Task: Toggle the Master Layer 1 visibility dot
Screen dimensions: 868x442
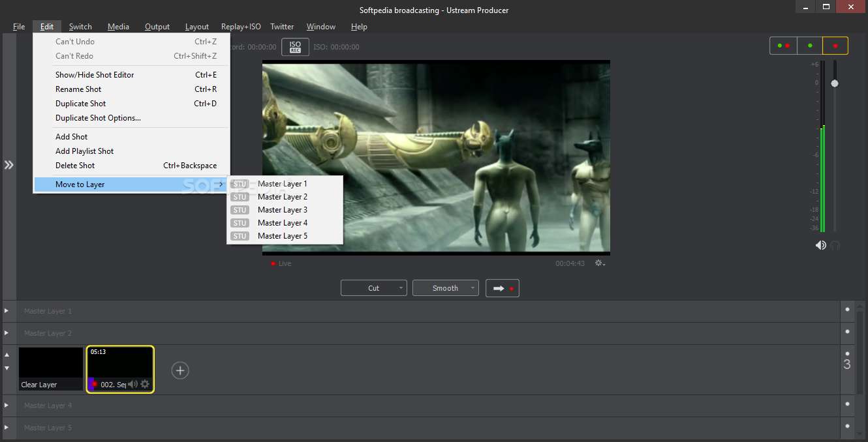Action: 847,310
